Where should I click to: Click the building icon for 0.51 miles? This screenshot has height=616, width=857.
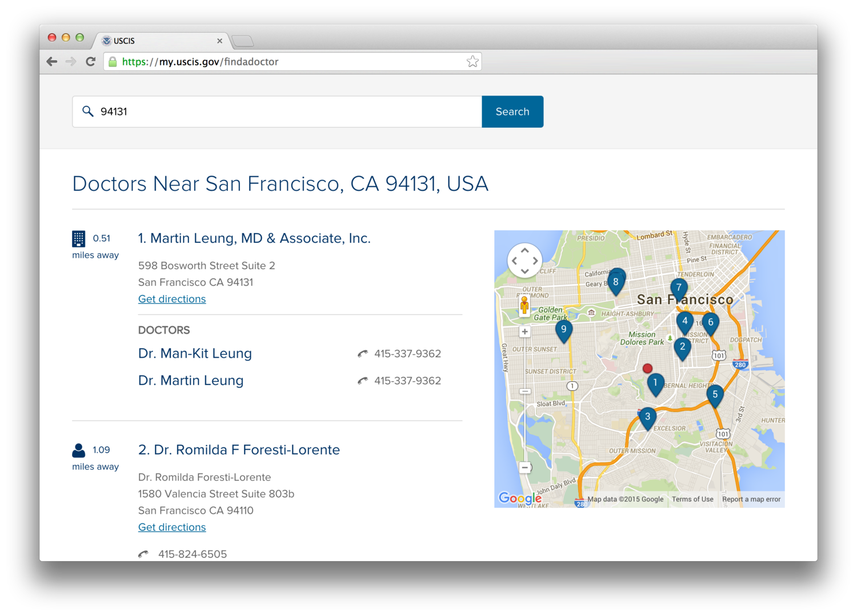[79, 239]
